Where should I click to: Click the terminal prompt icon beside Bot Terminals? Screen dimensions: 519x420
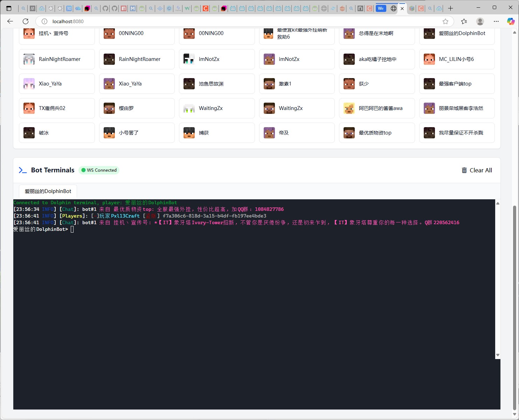[x=22, y=170]
